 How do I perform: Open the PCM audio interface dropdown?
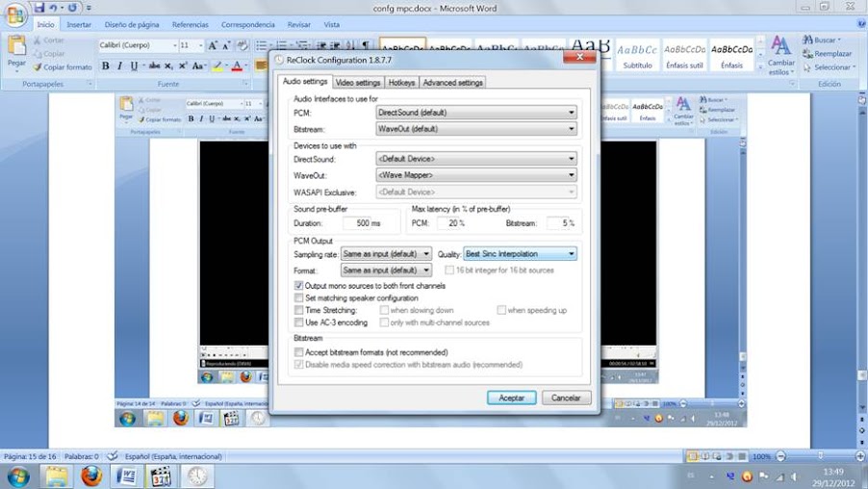click(476, 113)
